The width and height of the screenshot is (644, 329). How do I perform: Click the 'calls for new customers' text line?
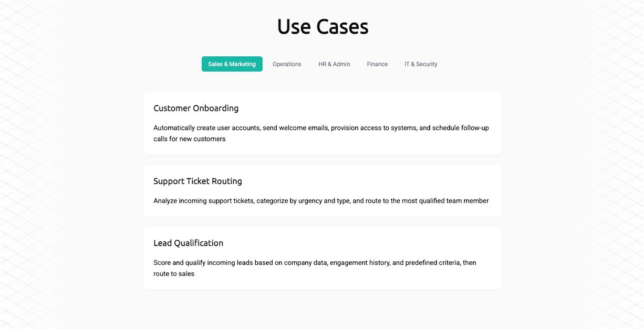189,139
